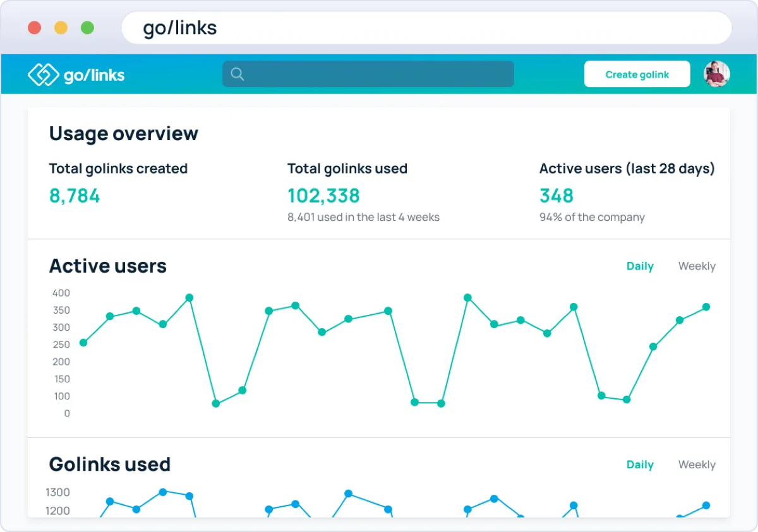Click the green window maximize dot
The height and width of the screenshot is (532, 758).
pos(88,28)
